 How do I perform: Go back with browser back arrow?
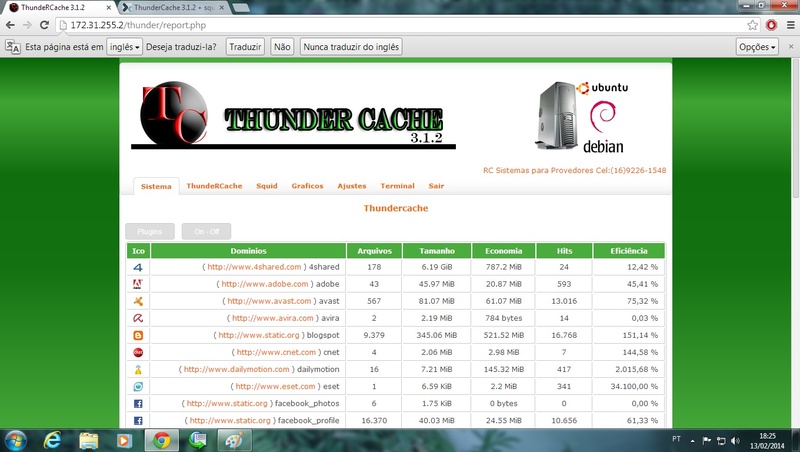tap(10, 25)
